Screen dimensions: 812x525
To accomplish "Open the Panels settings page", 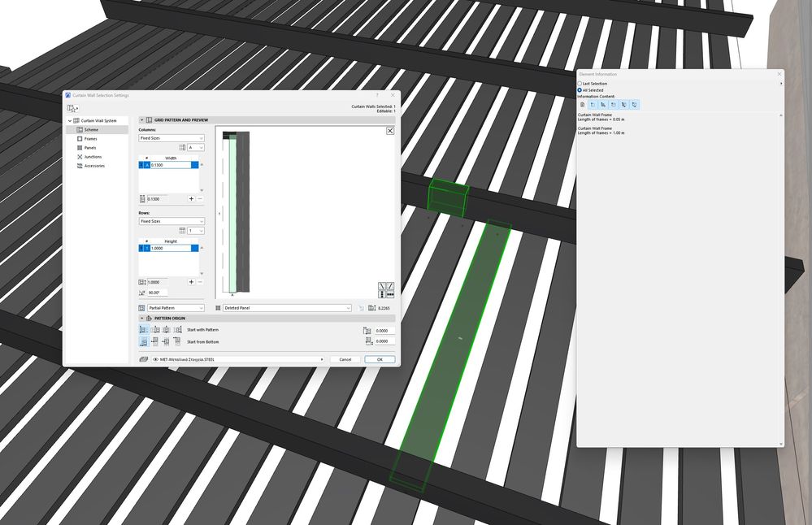I will (80, 148).
